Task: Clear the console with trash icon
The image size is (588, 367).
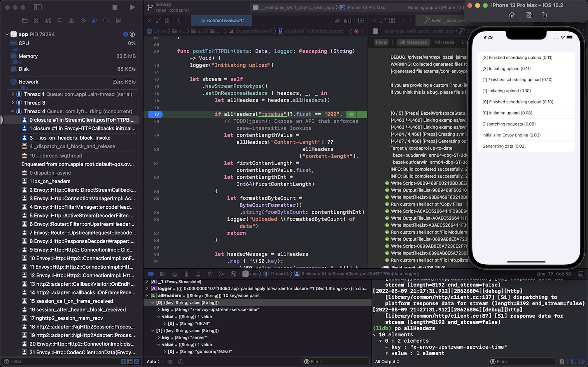Action: [x=562, y=362]
